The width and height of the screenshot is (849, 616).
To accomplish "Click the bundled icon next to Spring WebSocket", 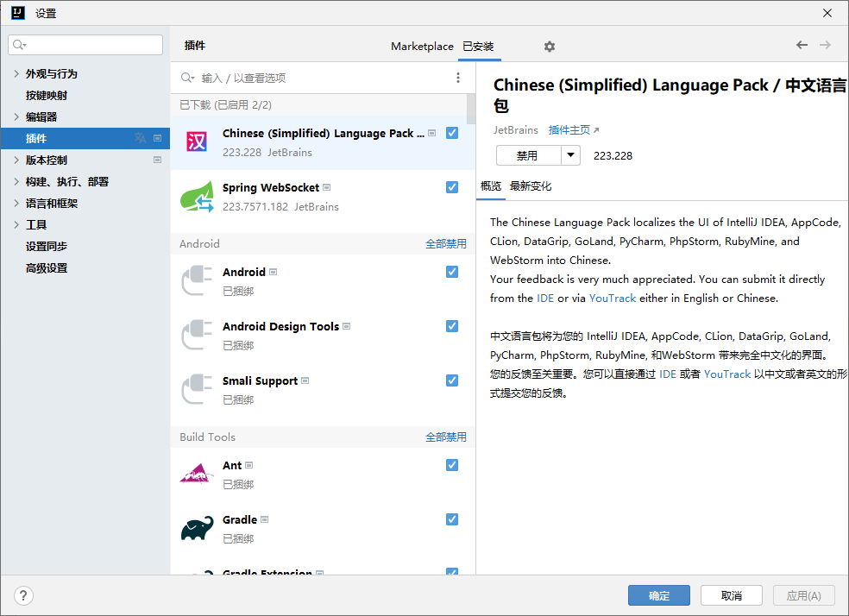I will pos(326,187).
